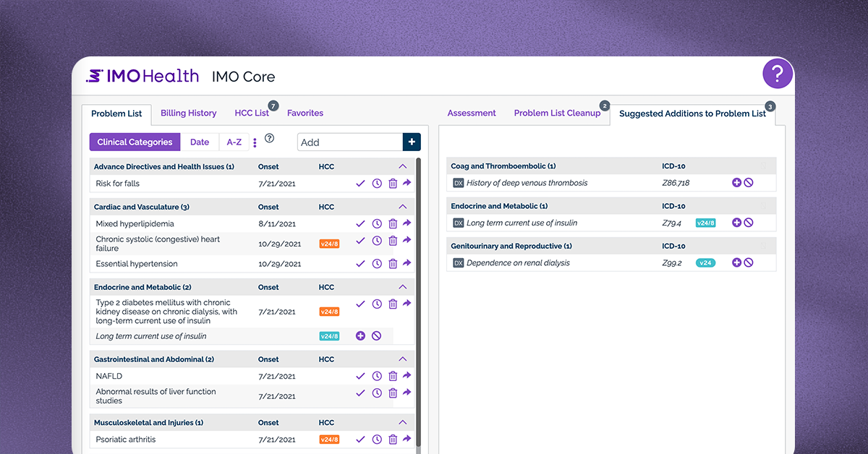Switch to Problem List Cleanup tab
The image size is (868, 454).
tap(557, 113)
